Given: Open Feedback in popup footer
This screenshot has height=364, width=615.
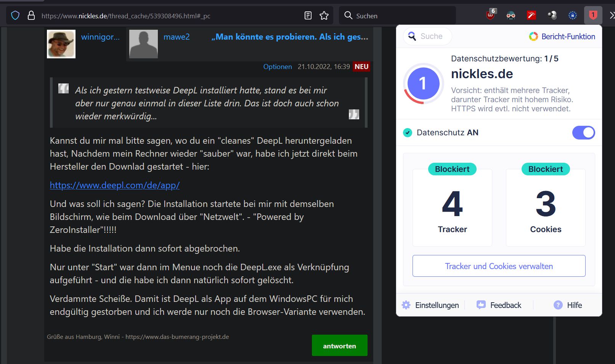Looking at the screenshot, I should click(x=499, y=305).
